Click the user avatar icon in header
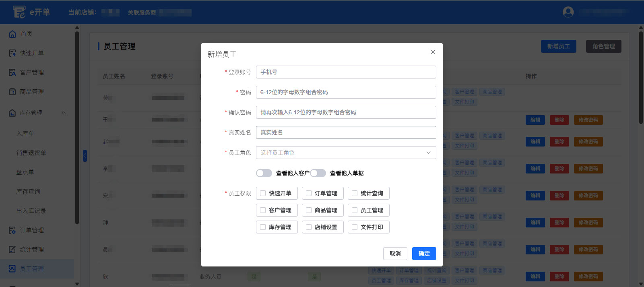This screenshot has width=644, height=287. [568, 12]
